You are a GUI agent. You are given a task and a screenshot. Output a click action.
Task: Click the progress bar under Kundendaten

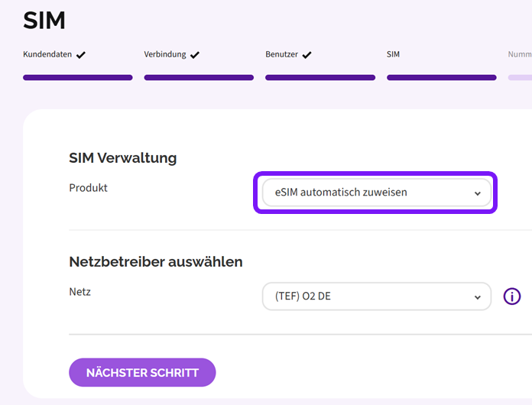click(78, 77)
